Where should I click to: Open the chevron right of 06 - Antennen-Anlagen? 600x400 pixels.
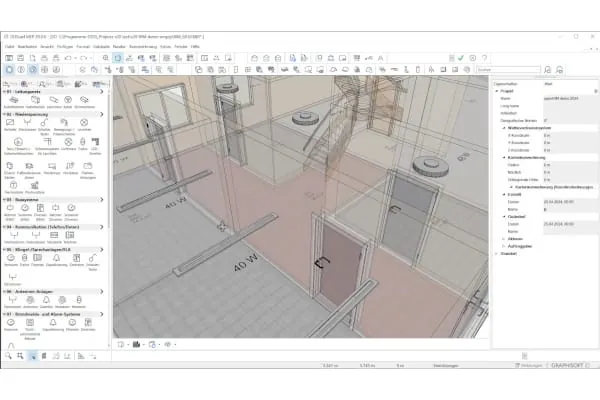102,292
